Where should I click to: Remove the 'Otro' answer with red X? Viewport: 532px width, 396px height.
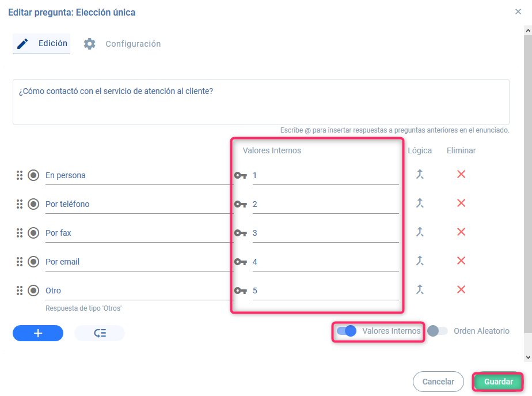click(461, 289)
